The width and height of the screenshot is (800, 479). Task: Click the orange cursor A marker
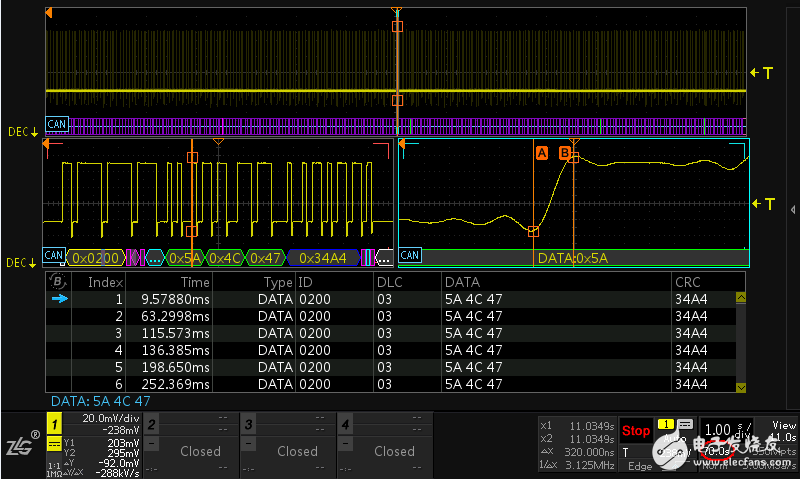(x=542, y=153)
